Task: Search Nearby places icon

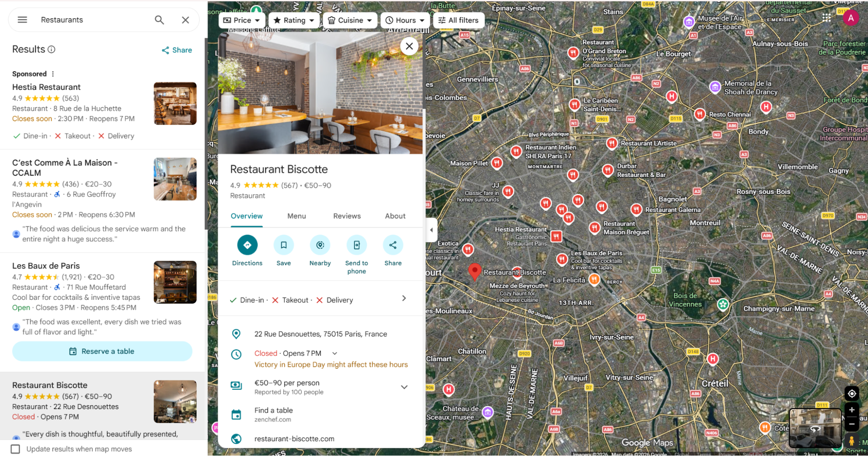Action: click(320, 245)
